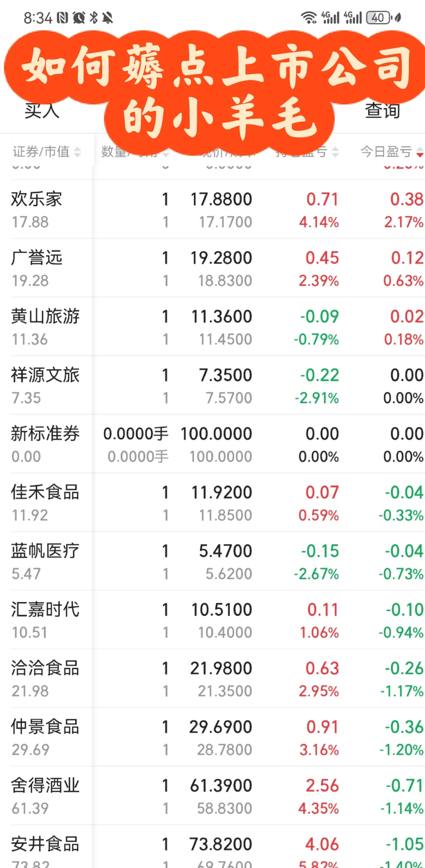
Task: Tap the -2.91% holding loss of 祥源文旅
Action: pyautogui.click(x=317, y=398)
